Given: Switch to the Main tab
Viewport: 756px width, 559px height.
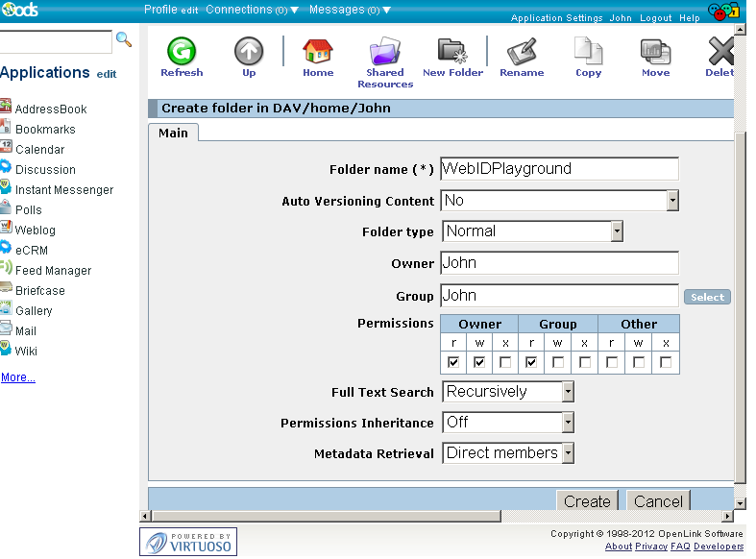Looking at the screenshot, I should coord(174,133).
